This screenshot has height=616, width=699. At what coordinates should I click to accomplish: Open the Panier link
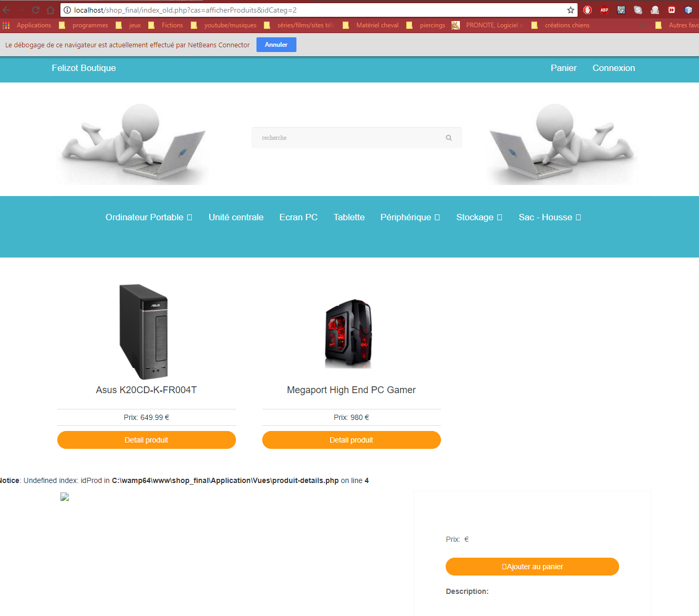(563, 68)
